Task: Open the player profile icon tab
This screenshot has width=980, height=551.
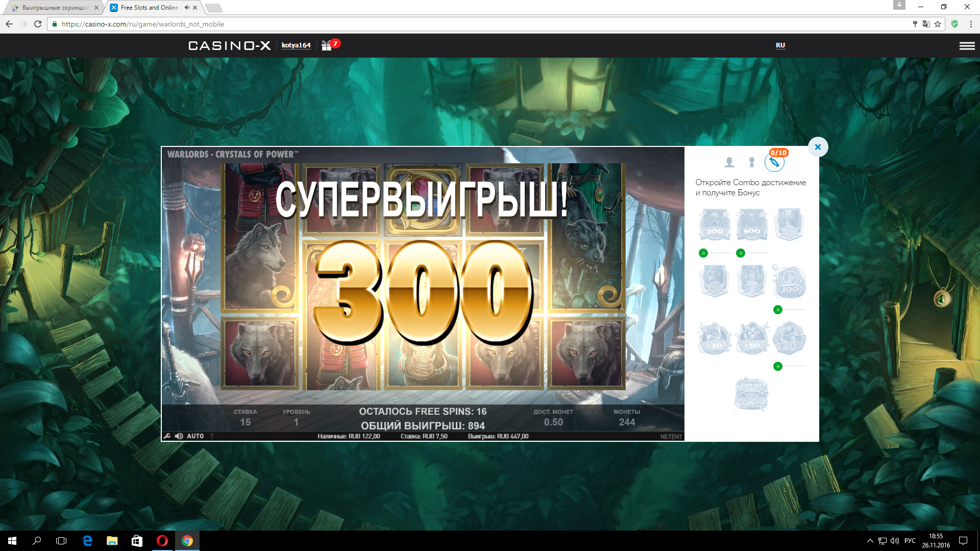Action: tap(729, 162)
